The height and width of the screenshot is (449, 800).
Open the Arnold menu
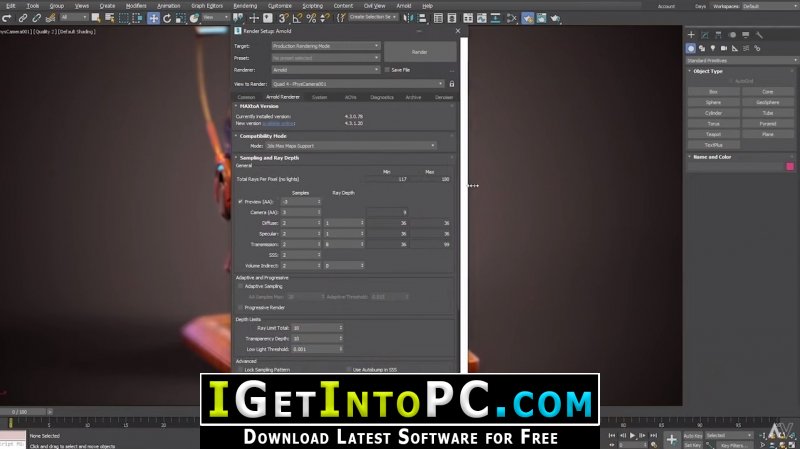point(404,6)
